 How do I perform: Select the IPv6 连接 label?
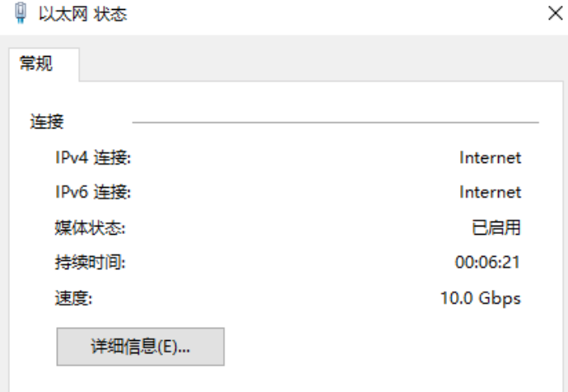point(93,192)
